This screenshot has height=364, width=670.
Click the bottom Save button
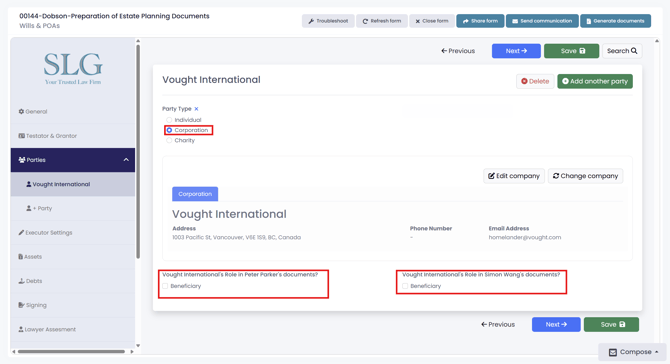(611, 325)
